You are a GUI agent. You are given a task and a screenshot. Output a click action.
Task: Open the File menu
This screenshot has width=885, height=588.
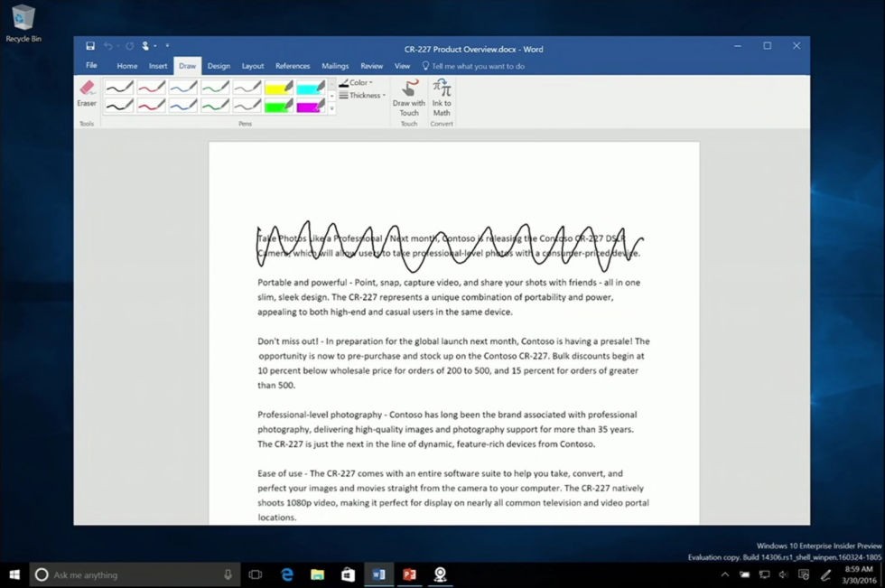(x=91, y=65)
